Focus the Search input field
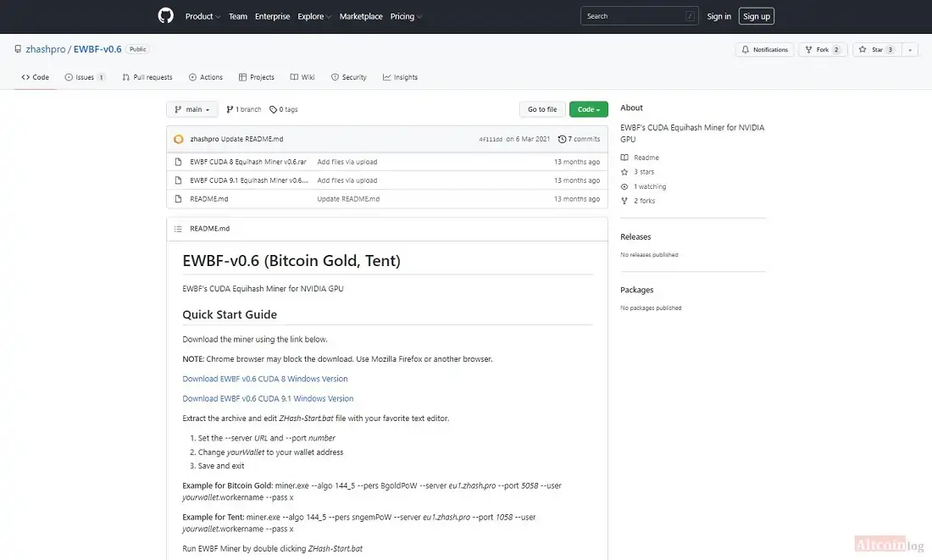This screenshot has height=560, width=932. pyautogui.click(x=639, y=16)
